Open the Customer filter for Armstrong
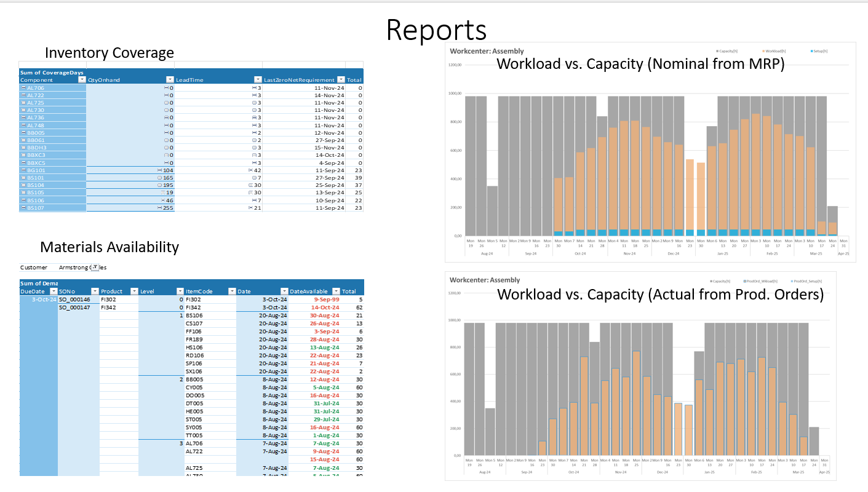Viewport: 868px width, 492px height. point(95,268)
